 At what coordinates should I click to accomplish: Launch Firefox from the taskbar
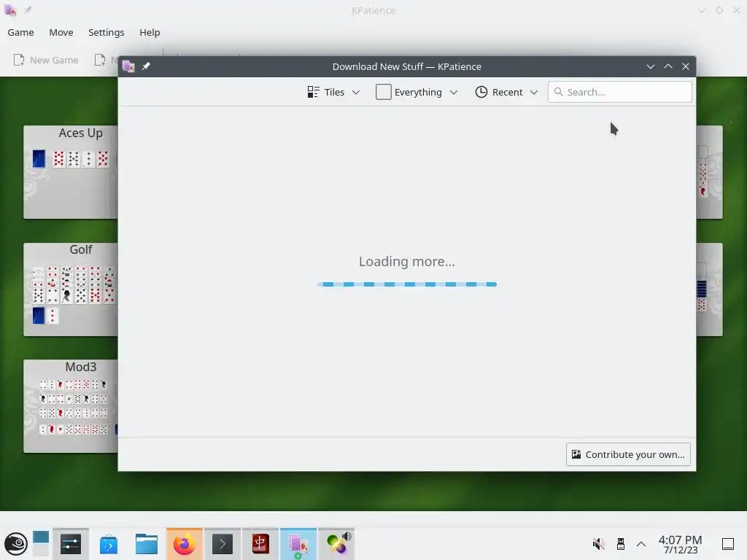point(185,544)
